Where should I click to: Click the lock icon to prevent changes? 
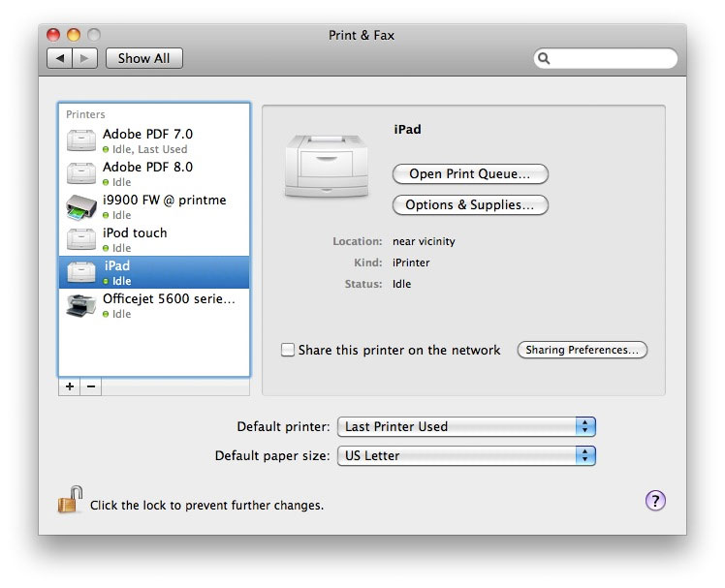70,500
